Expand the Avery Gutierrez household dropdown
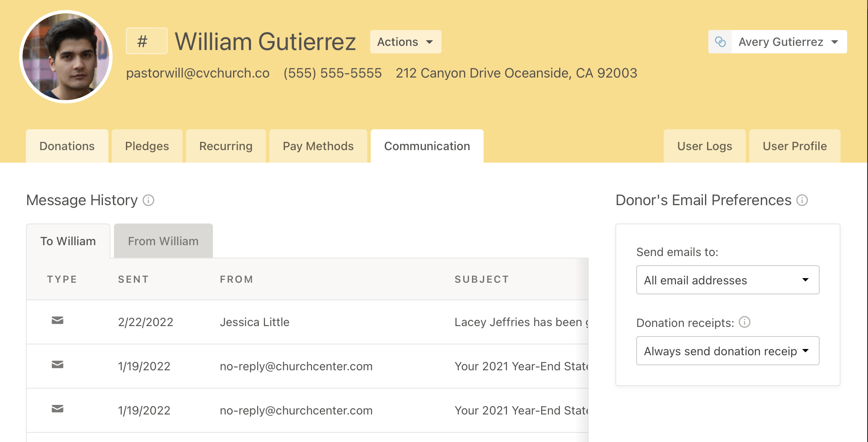Screen dimensions: 868x442 (789, 42)
